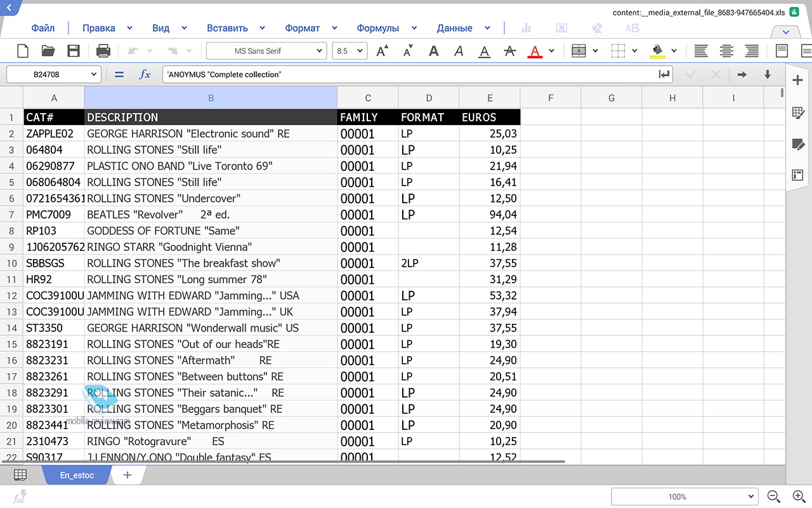Align text to the top of the cell
This screenshot has width=812, height=508.
[782, 51]
